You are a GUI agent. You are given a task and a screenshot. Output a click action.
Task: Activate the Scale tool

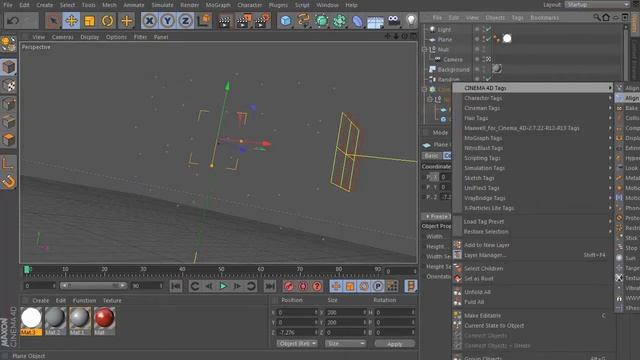[x=89, y=20]
